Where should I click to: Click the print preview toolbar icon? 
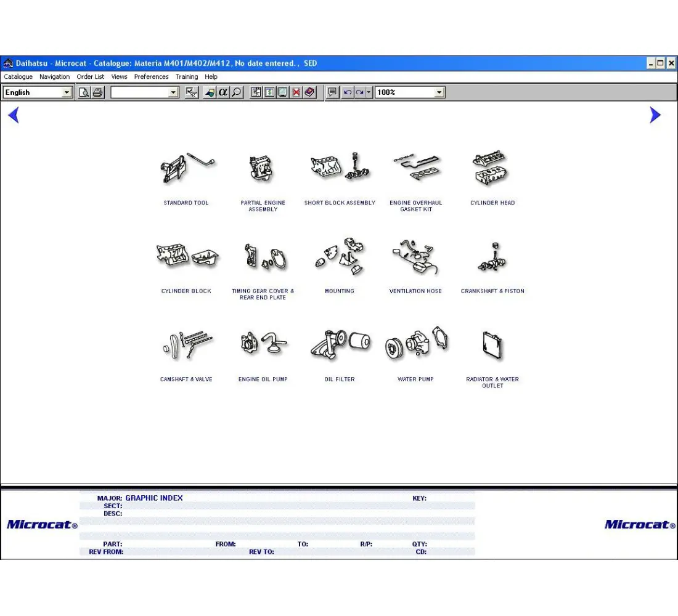84,92
